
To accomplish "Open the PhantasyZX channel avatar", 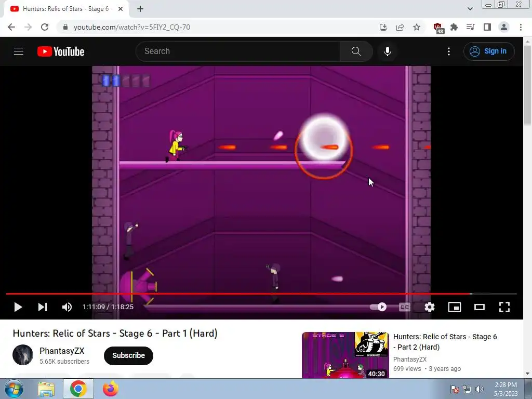I will [x=23, y=355].
